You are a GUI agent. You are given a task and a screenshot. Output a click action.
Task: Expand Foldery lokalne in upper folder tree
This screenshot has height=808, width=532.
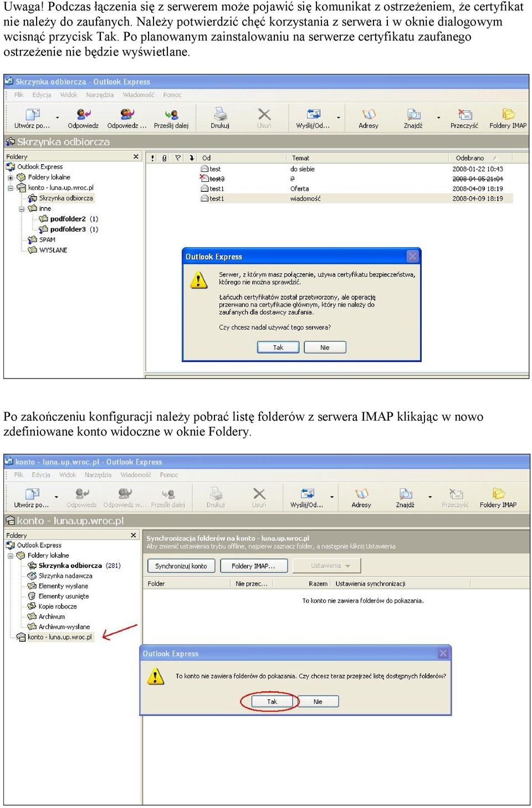(11, 177)
